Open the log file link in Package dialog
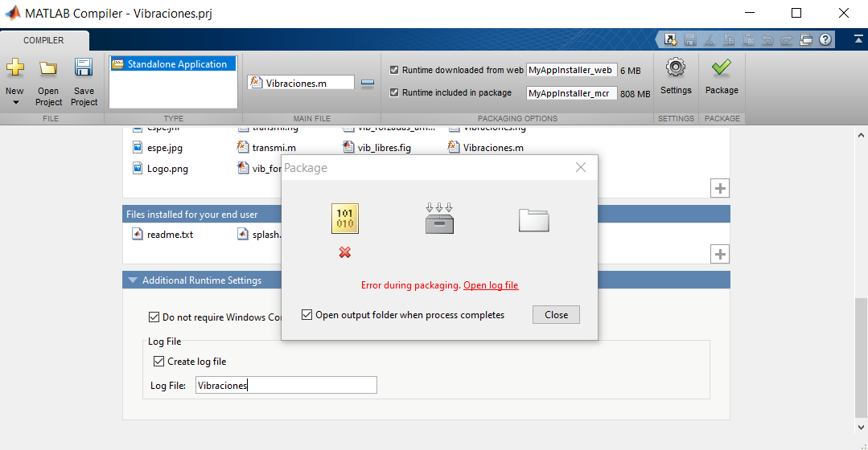The height and width of the screenshot is (450, 868). 491,285
